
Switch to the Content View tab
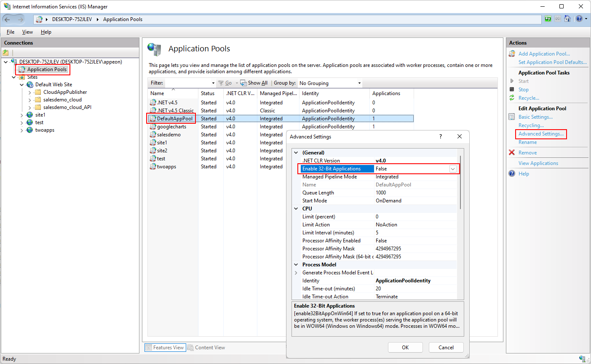[x=206, y=348]
